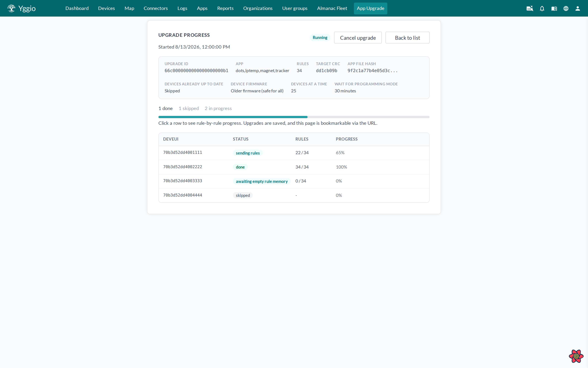Click the 'skipped' status badge in table
The height and width of the screenshot is (368, 588).
point(243,195)
